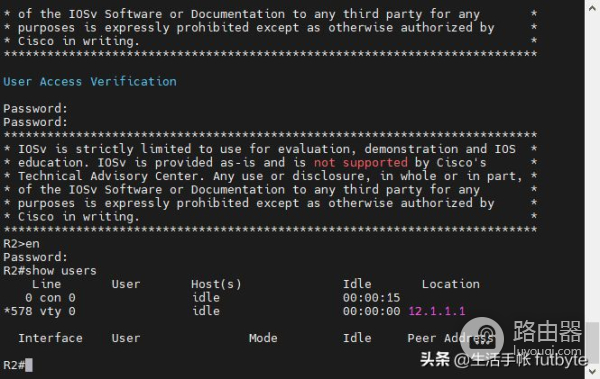Screen dimensions: 600x379
Task: Click the terminal scrollbar thumb
Action: pos(592,343)
